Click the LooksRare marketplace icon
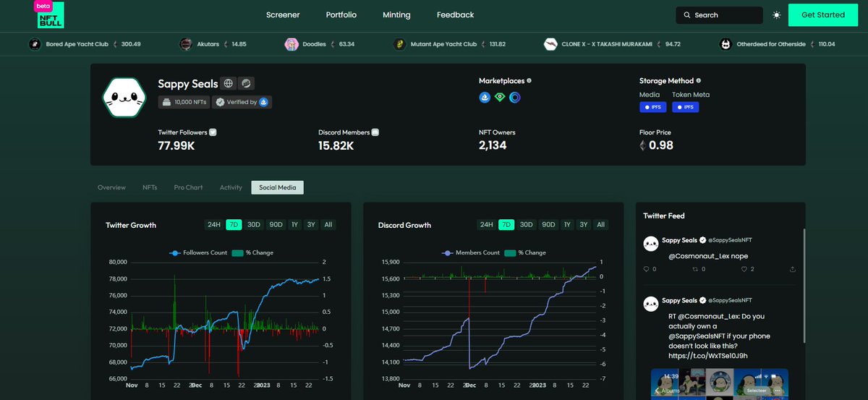The height and width of the screenshot is (400, 868). coord(500,96)
